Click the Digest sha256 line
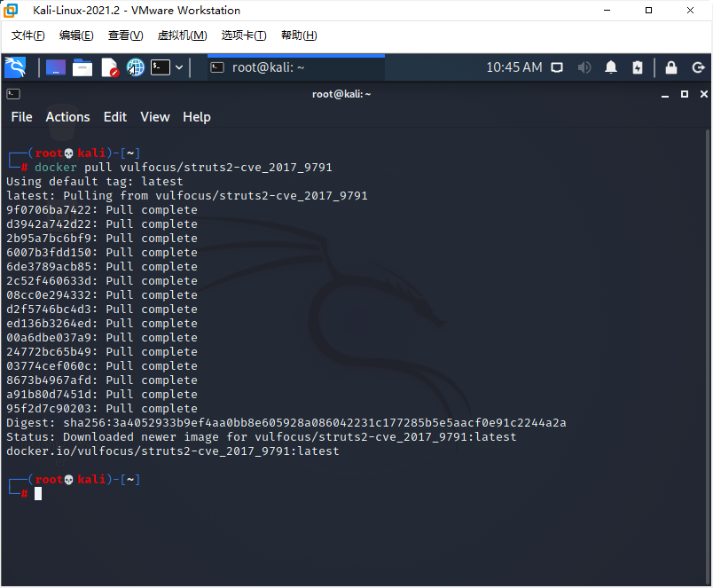This screenshot has height=588, width=713. [286, 423]
